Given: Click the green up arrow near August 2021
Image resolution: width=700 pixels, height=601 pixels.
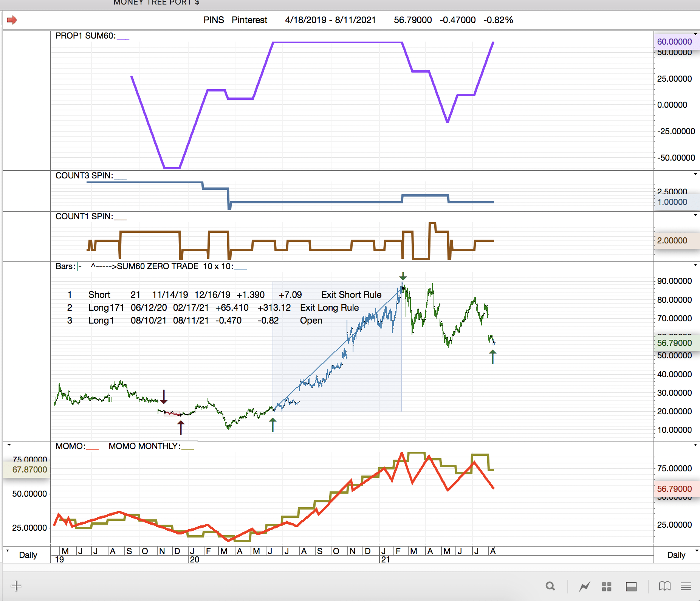Looking at the screenshot, I should pyautogui.click(x=492, y=357).
